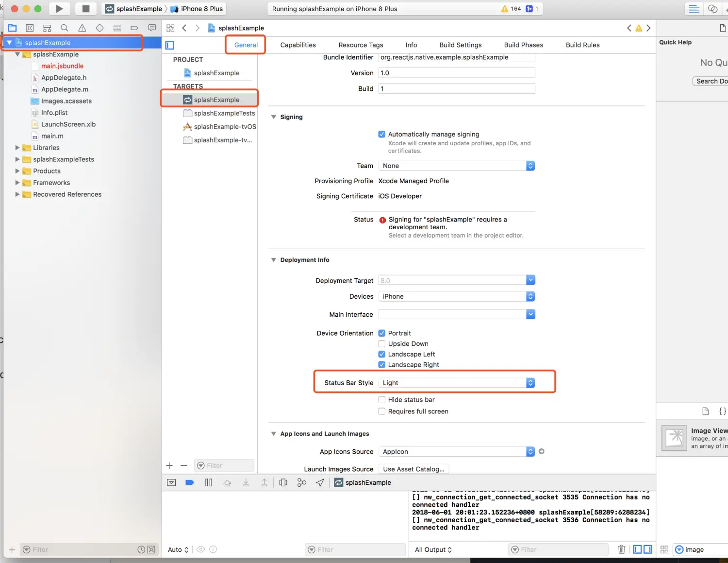
Task: Select AppDelegate.m in the navigator
Action: coord(65,89)
